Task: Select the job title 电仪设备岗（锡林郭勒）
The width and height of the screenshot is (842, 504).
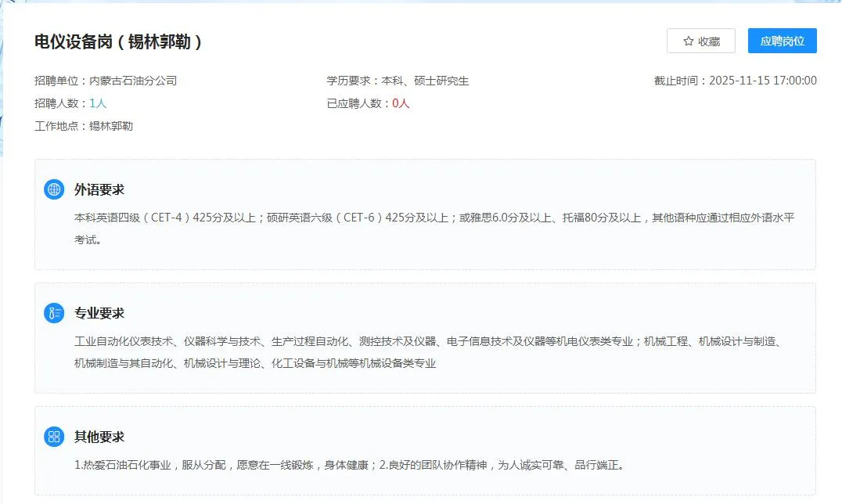Action: coord(119,42)
